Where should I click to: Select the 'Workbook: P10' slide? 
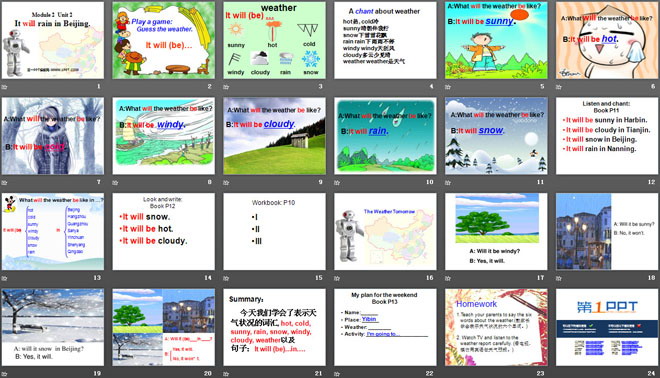pyautogui.click(x=274, y=231)
